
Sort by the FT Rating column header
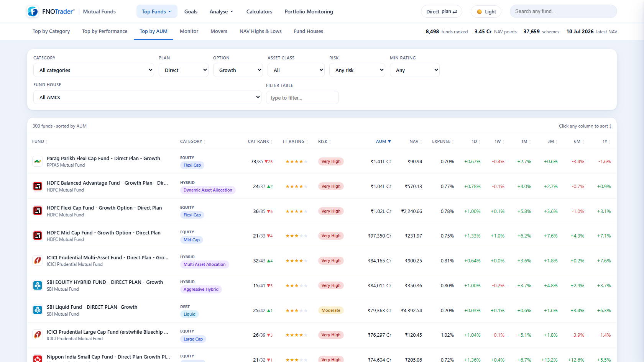click(x=295, y=141)
